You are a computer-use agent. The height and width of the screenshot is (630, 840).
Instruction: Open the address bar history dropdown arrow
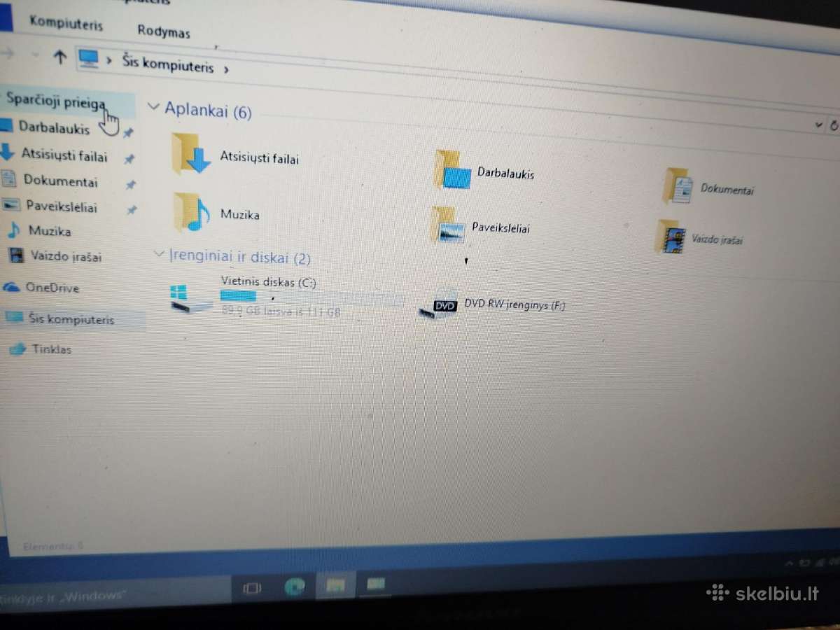pos(819,125)
